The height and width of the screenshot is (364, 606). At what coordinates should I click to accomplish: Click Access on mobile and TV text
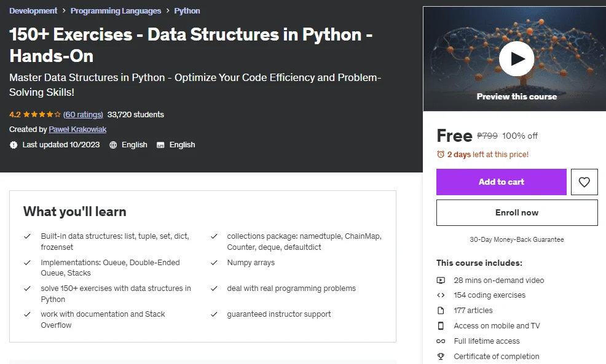point(497,326)
